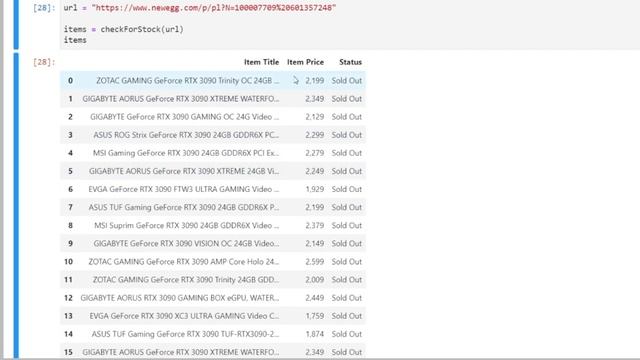Click the Item Title column header
This screenshot has height=360, width=640.
(x=261, y=62)
